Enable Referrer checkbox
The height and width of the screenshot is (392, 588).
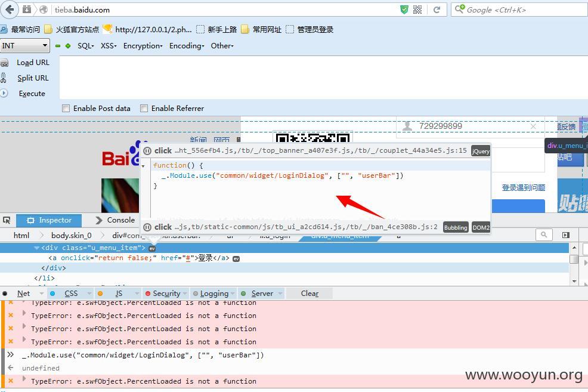[x=144, y=109]
